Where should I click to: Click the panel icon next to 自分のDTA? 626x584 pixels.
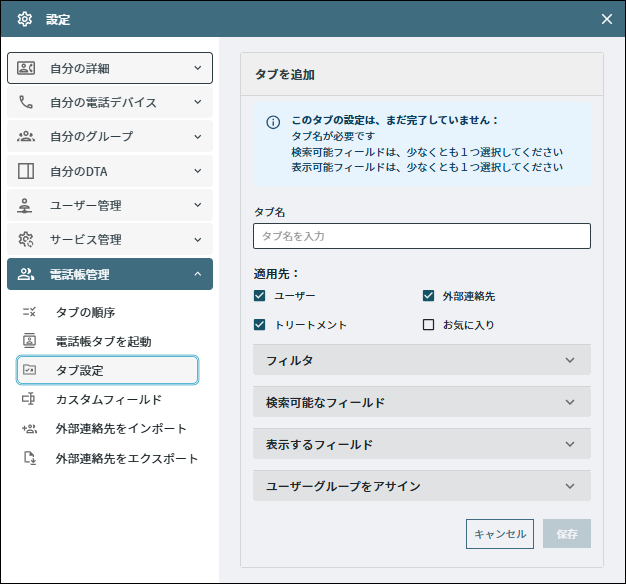pyautogui.click(x=26, y=171)
